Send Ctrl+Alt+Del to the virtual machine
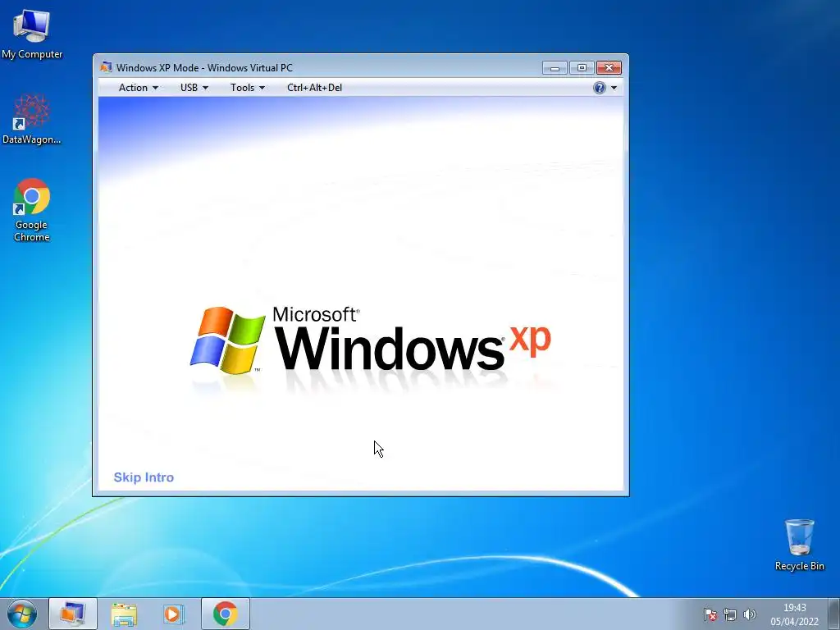 (x=314, y=88)
